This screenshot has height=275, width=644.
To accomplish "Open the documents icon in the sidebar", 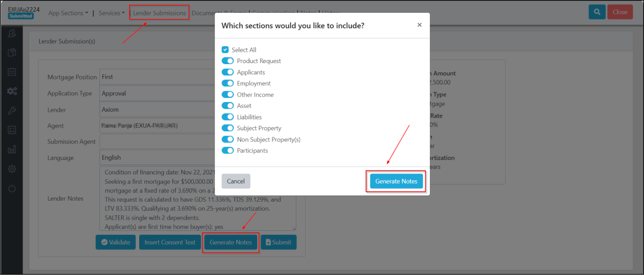I will pos(12,52).
